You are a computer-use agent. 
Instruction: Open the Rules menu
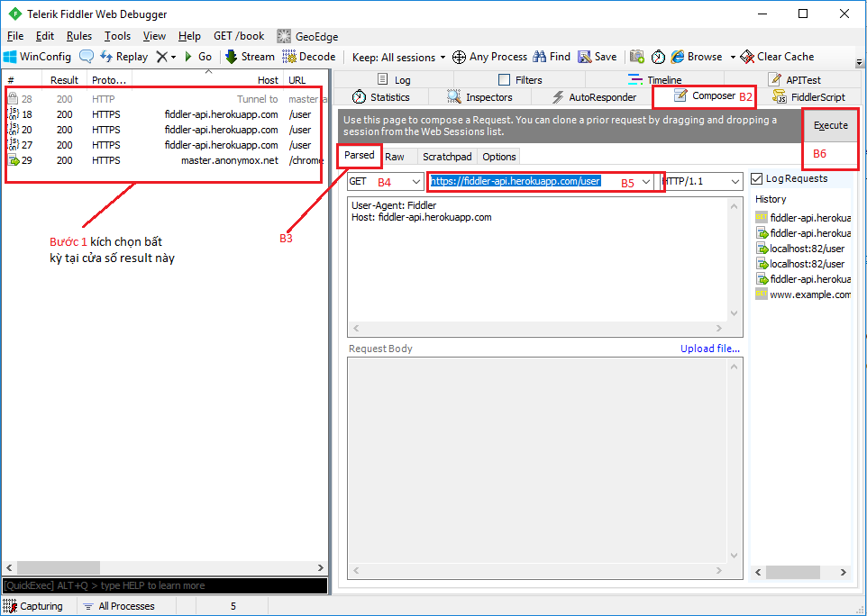79,36
